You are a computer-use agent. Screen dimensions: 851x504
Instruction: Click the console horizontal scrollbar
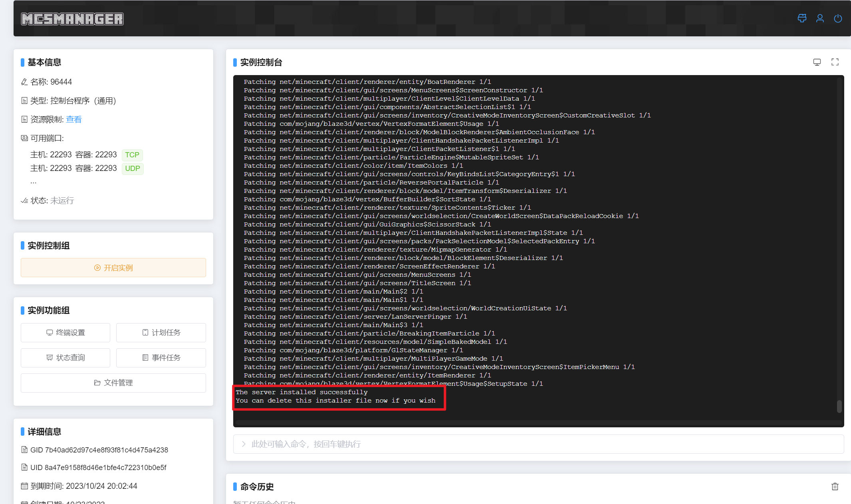[x=535, y=423]
